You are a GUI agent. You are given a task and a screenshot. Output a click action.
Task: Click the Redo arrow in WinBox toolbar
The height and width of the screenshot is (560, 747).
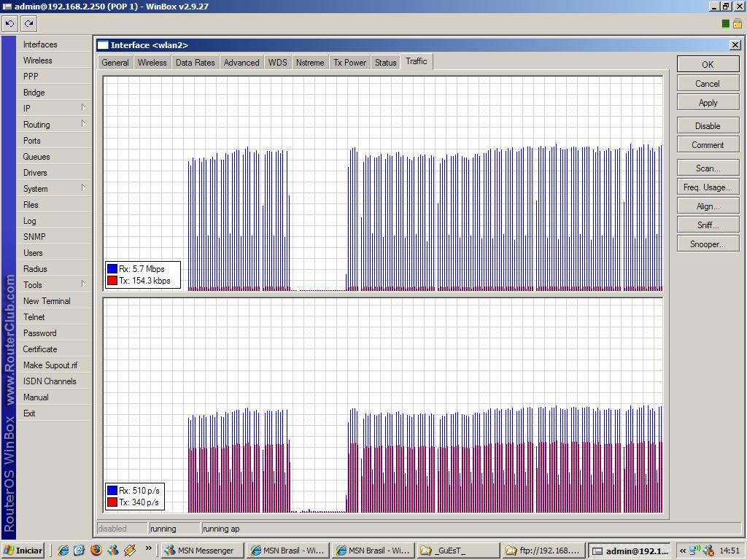click(28, 23)
